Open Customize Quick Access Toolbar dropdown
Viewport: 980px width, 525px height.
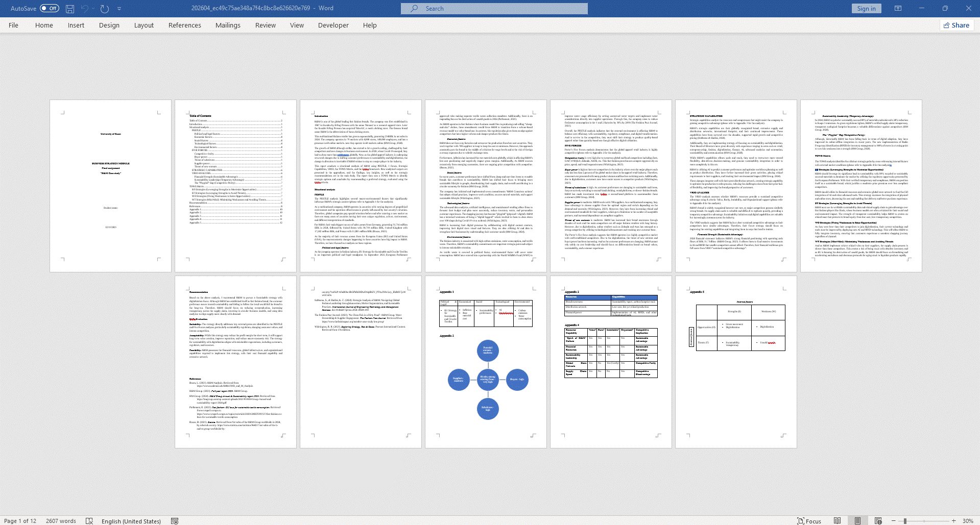tap(119, 9)
